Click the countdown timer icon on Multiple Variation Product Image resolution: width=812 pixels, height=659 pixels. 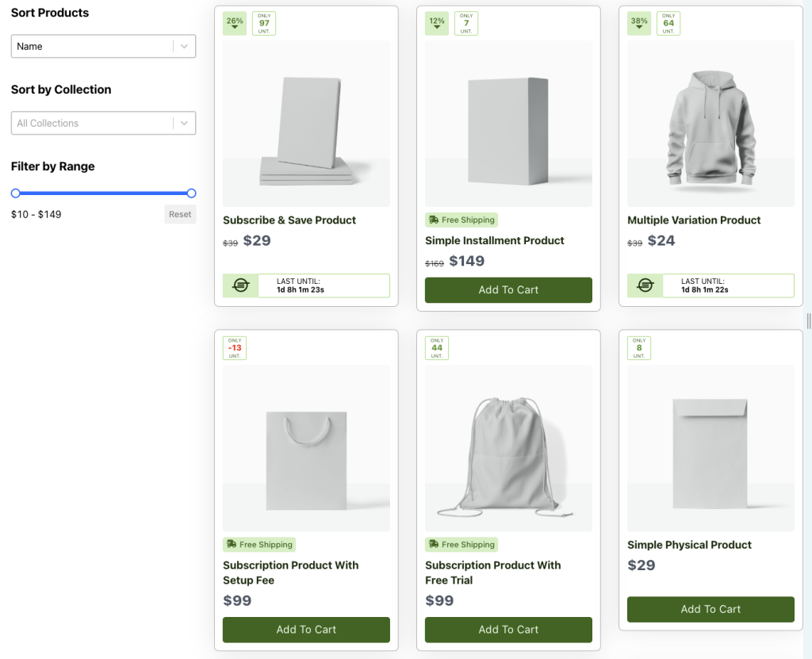pyautogui.click(x=645, y=285)
